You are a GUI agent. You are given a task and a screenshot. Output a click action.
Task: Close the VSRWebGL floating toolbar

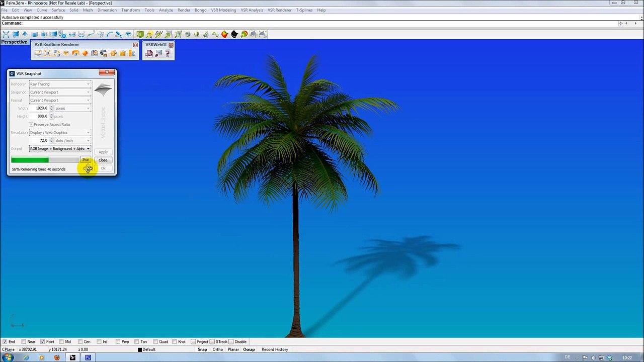[x=171, y=45]
